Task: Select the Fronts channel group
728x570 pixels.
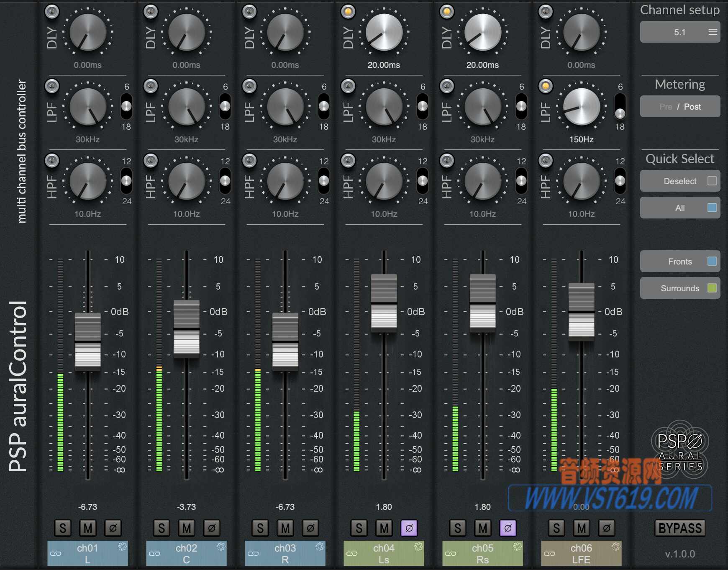Action: point(680,261)
